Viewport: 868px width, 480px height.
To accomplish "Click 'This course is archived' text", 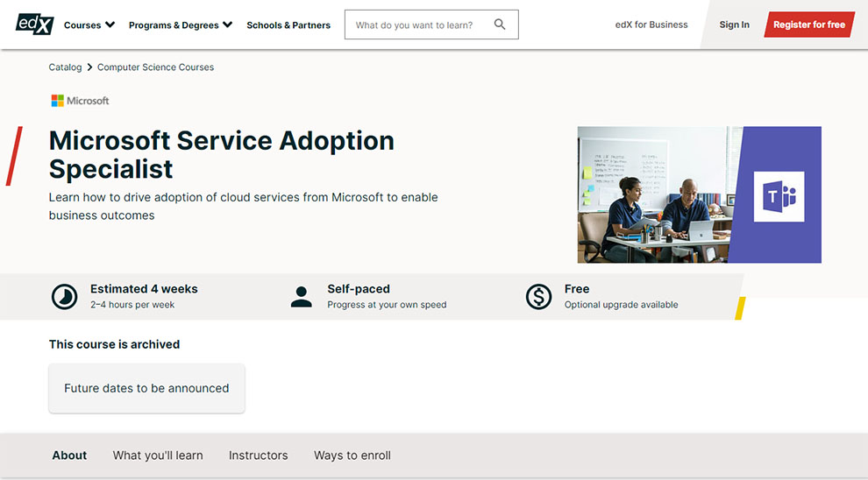I will click(114, 344).
